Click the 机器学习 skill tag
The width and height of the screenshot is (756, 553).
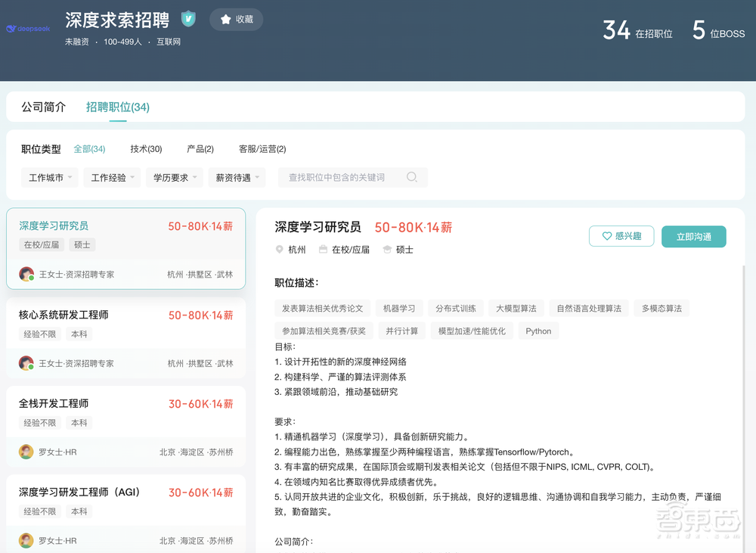coord(399,308)
